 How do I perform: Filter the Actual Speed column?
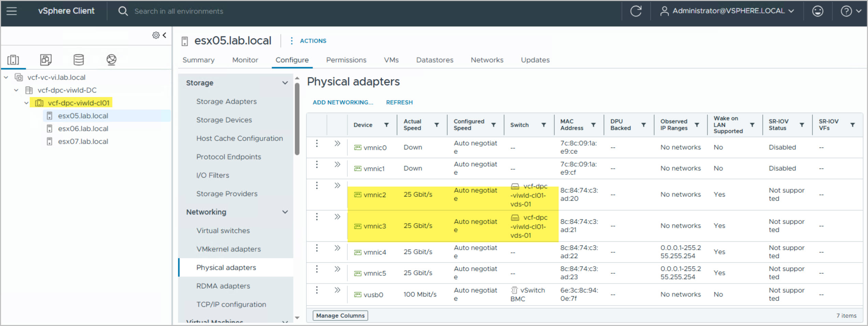[x=437, y=125]
